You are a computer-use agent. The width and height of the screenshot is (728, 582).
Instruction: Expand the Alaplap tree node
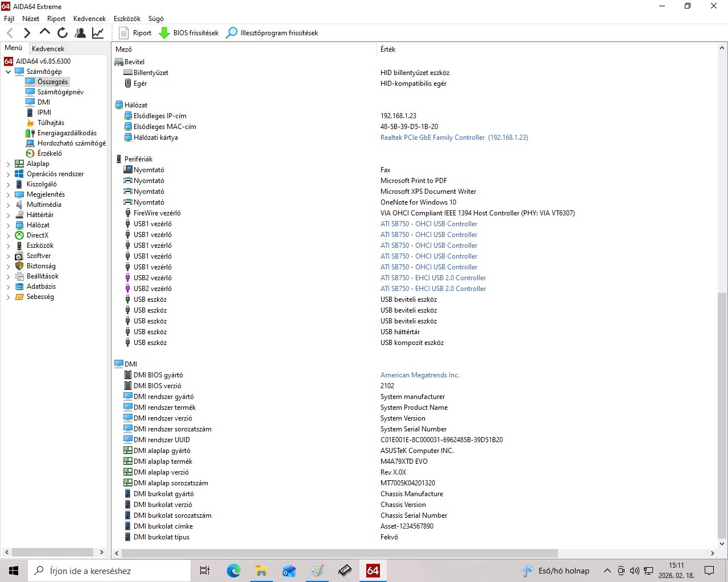[8, 164]
